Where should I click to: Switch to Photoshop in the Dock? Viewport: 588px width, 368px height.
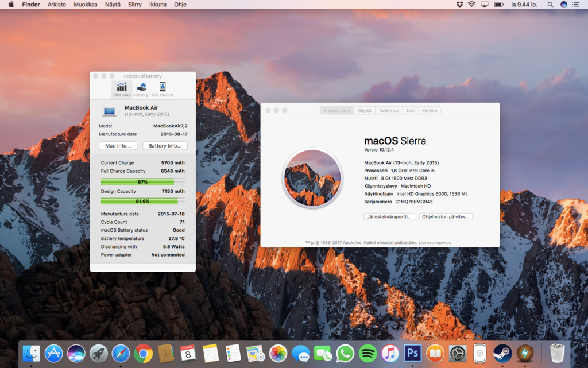[x=412, y=354]
